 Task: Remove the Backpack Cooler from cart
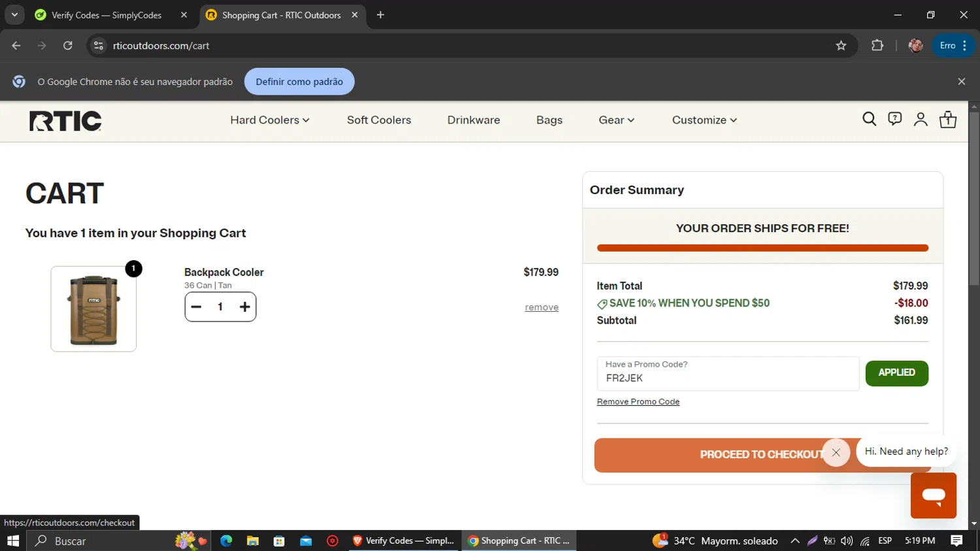(x=542, y=307)
